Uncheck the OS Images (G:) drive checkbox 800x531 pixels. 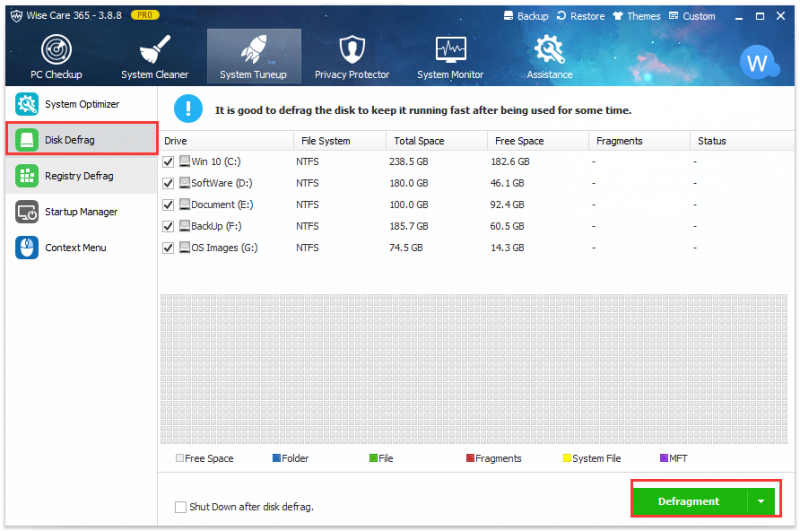coord(168,248)
